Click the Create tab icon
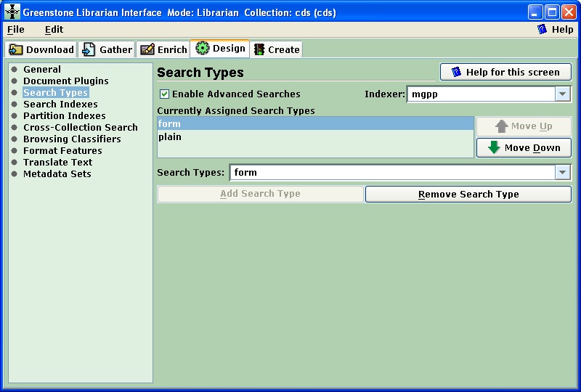The image size is (581, 392). 259,49
